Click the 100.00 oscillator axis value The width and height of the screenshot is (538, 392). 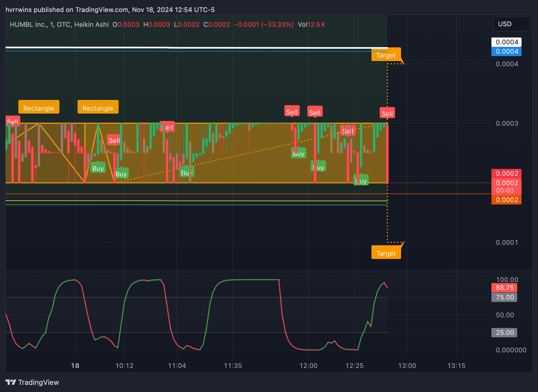pyautogui.click(x=507, y=280)
